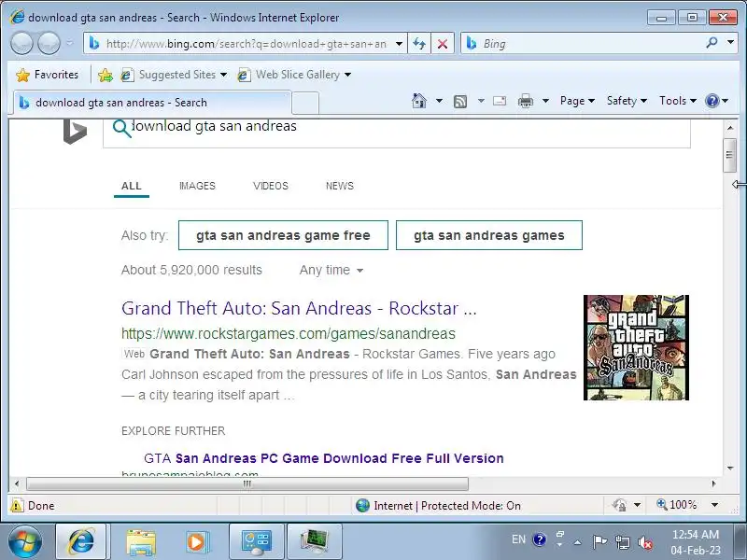Switch to the VIDEOS tab

coord(271,186)
